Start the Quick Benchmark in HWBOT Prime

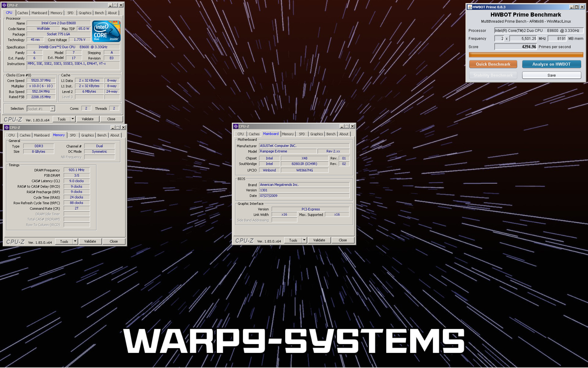pos(493,64)
